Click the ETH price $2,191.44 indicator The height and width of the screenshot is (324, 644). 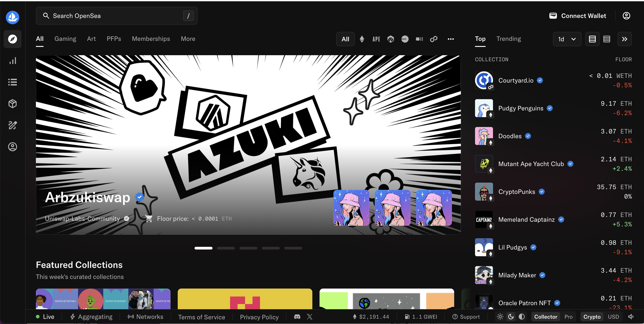pos(371,317)
